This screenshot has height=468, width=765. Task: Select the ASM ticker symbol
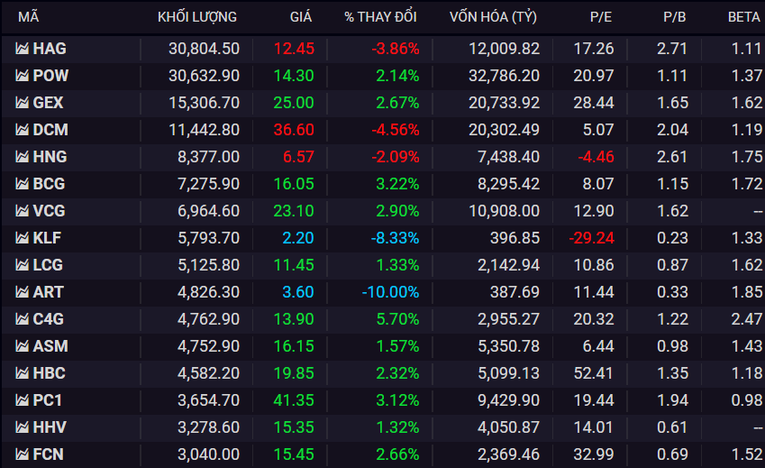click(x=51, y=346)
